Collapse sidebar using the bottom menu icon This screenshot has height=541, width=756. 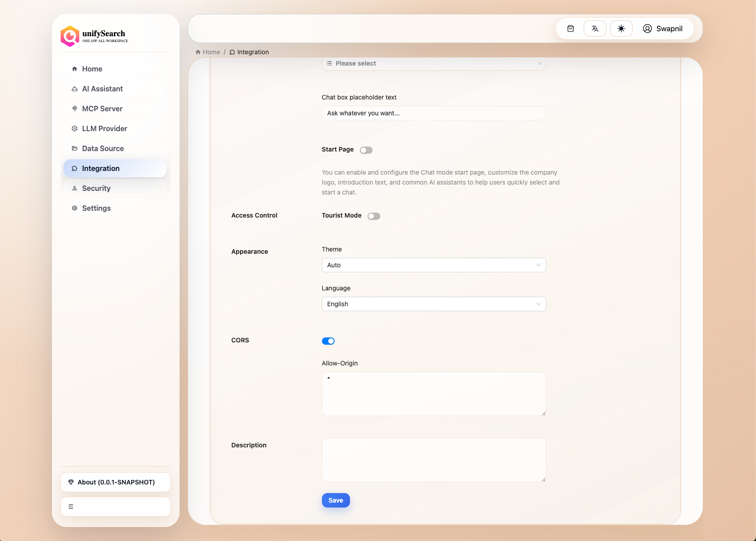tap(71, 507)
